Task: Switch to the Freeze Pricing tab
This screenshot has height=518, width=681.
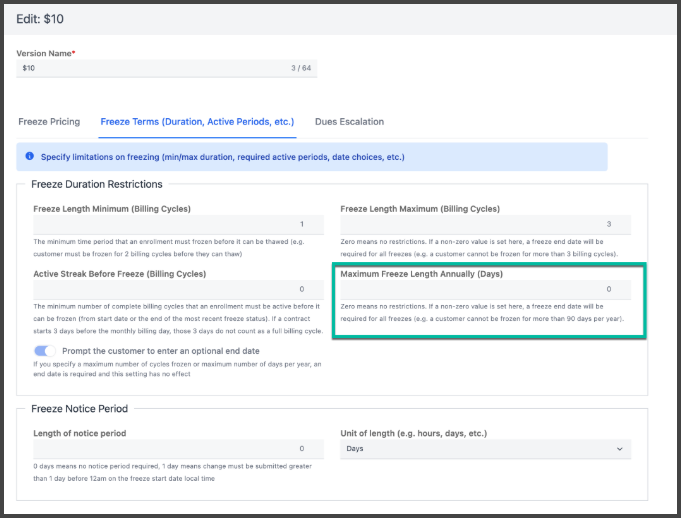Action: point(49,122)
